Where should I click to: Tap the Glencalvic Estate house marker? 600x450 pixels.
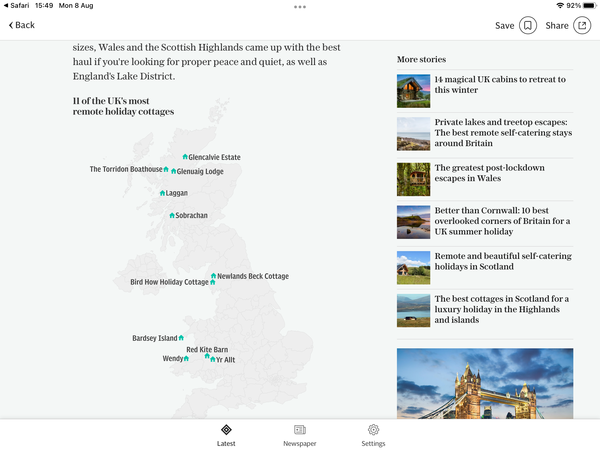click(185, 157)
